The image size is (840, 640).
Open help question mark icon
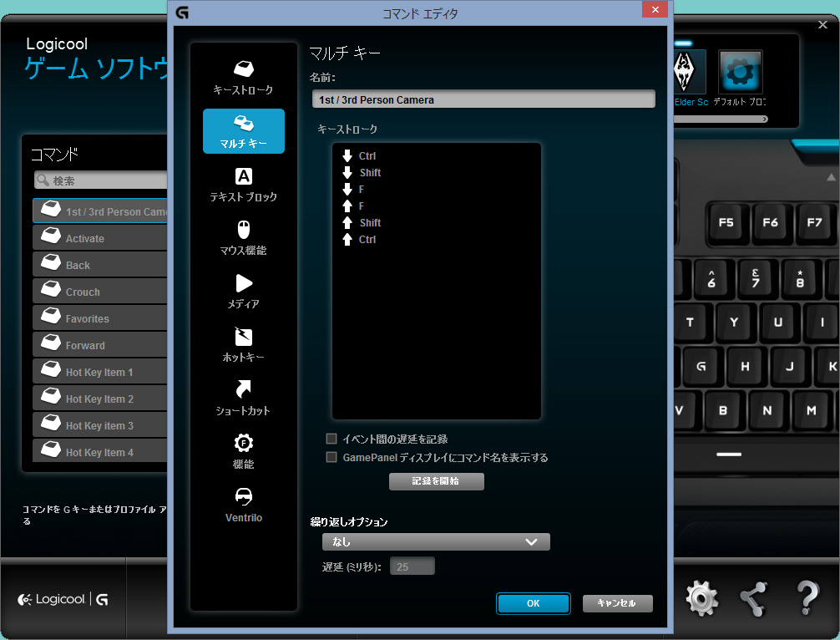tap(808, 597)
